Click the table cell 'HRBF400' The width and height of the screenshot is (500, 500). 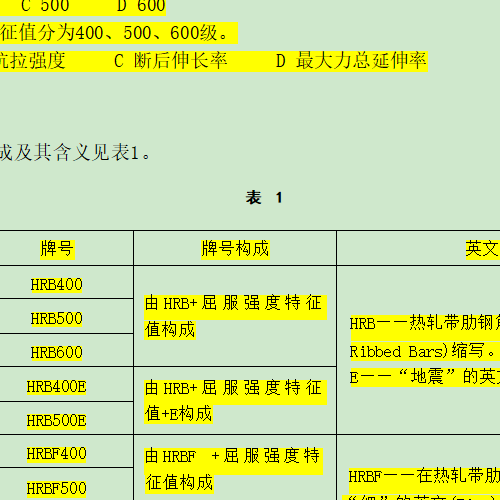pyautogui.click(x=56, y=454)
